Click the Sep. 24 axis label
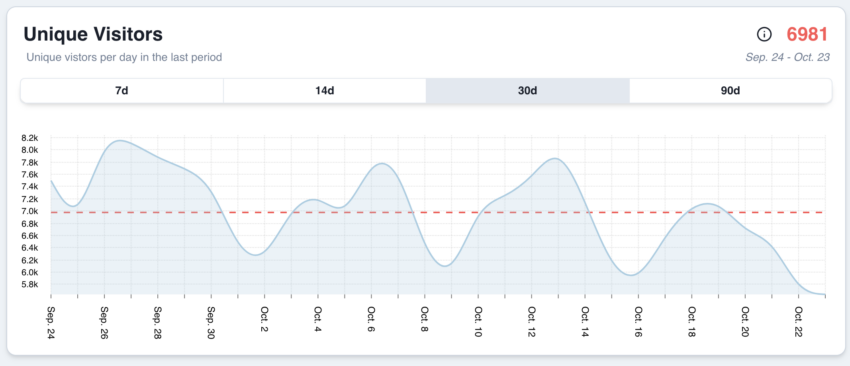 click(x=51, y=323)
